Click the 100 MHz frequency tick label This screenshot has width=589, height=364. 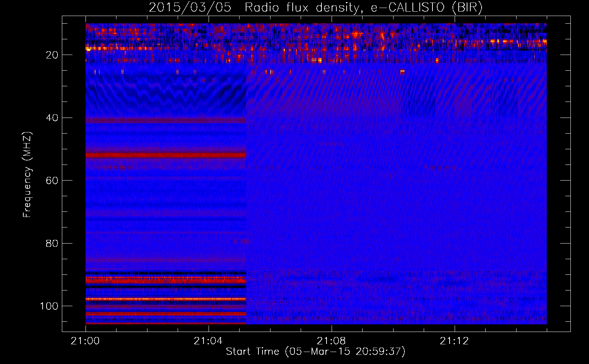[49, 306]
